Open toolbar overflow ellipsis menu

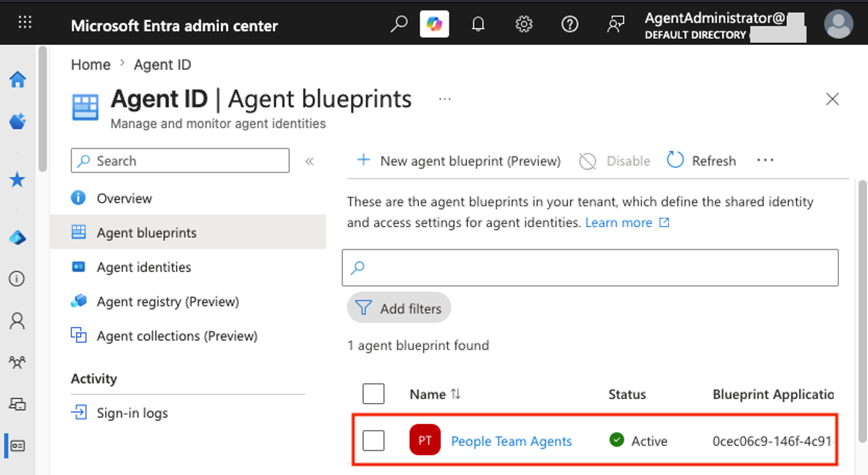point(765,161)
